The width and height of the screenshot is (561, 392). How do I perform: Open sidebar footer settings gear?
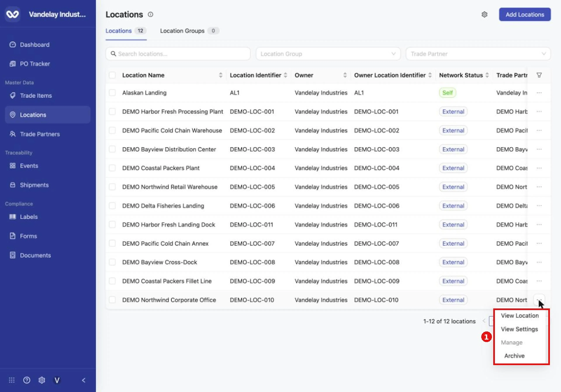point(42,380)
